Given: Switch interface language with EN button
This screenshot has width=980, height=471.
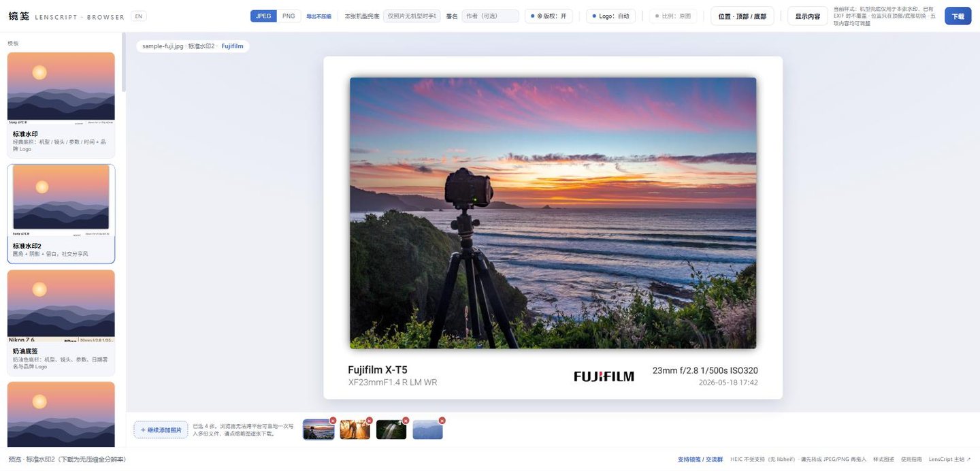Looking at the screenshot, I should coord(139,16).
